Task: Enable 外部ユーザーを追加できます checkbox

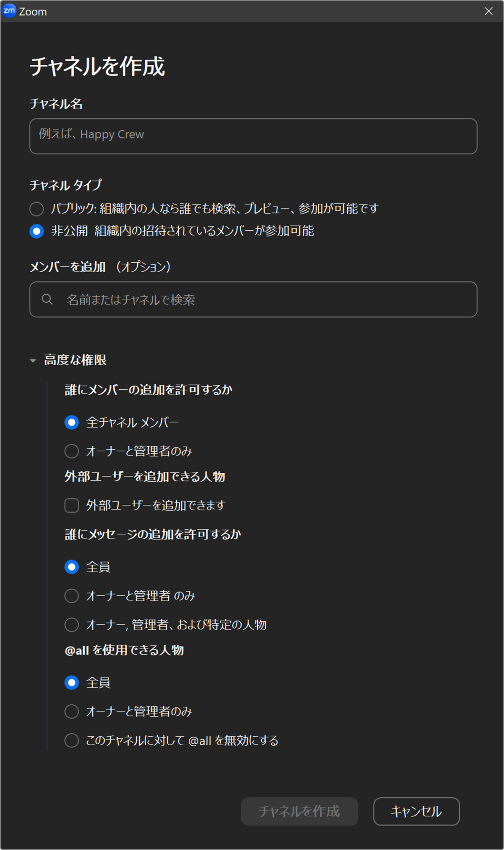Action: (72, 505)
